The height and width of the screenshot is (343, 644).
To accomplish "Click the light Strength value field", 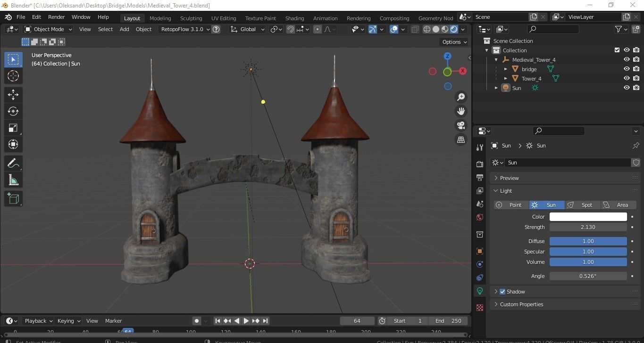I will pos(588,227).
